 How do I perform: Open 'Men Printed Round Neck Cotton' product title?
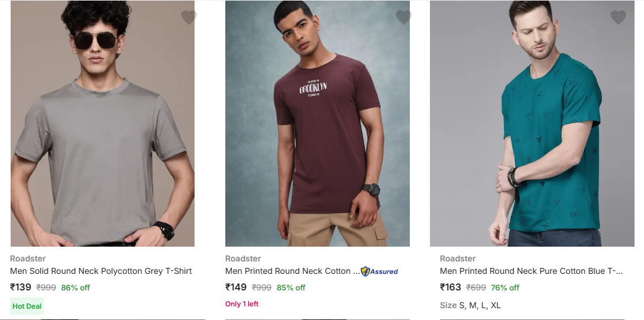point(292,271)
